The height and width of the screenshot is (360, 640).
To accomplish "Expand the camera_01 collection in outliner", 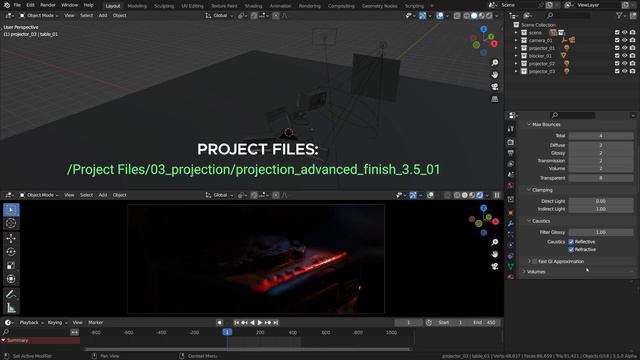I will 516,40.
